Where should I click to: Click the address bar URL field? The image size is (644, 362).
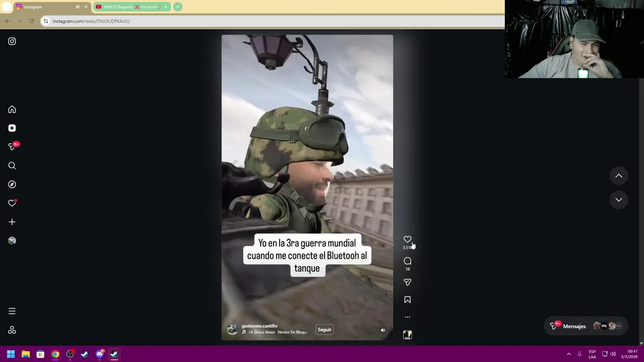pos(272,21)
